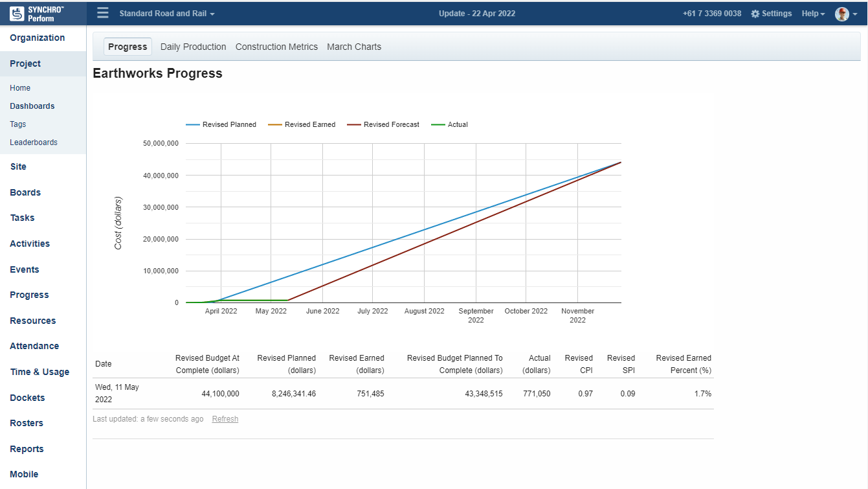Go to Home under Project

coord(20,88)
